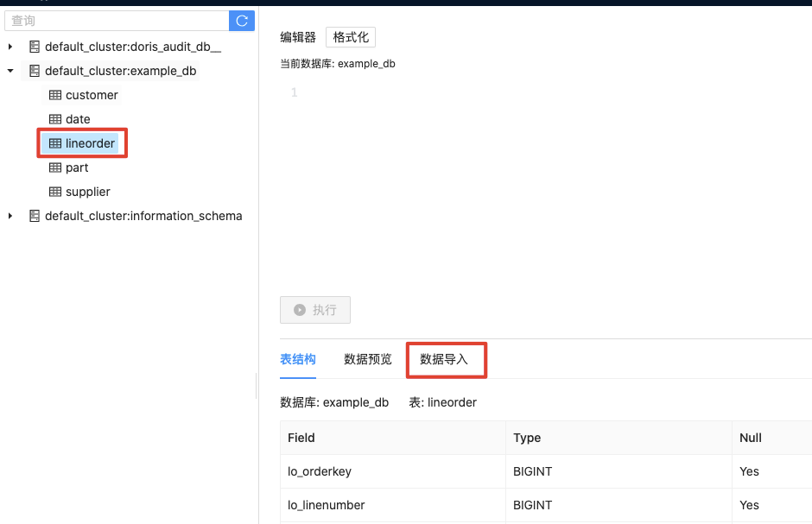Select default_cluster:example_db database label
812x524 pixels.
(x=121, y=71)
